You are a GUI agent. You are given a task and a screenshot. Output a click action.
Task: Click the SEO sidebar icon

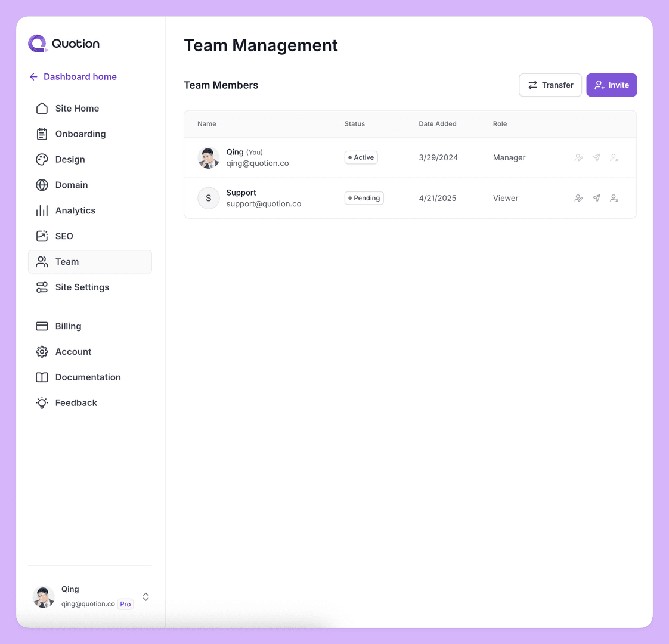pos(42,236)
